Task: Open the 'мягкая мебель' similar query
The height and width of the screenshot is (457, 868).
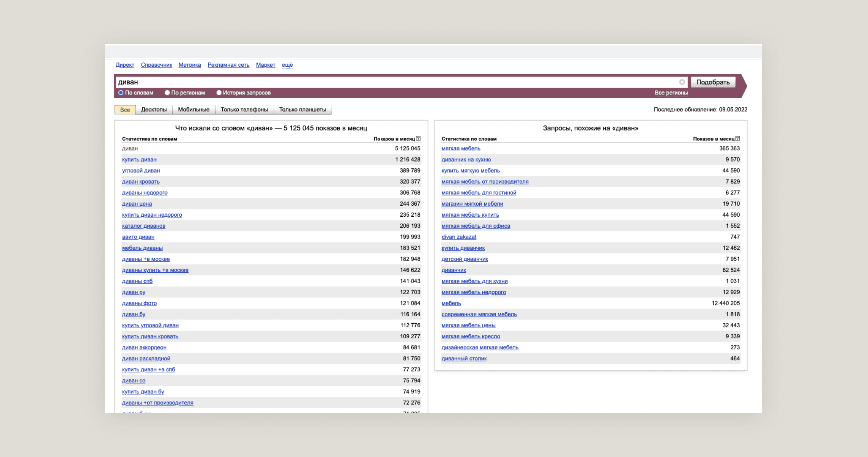Action: 461,149
